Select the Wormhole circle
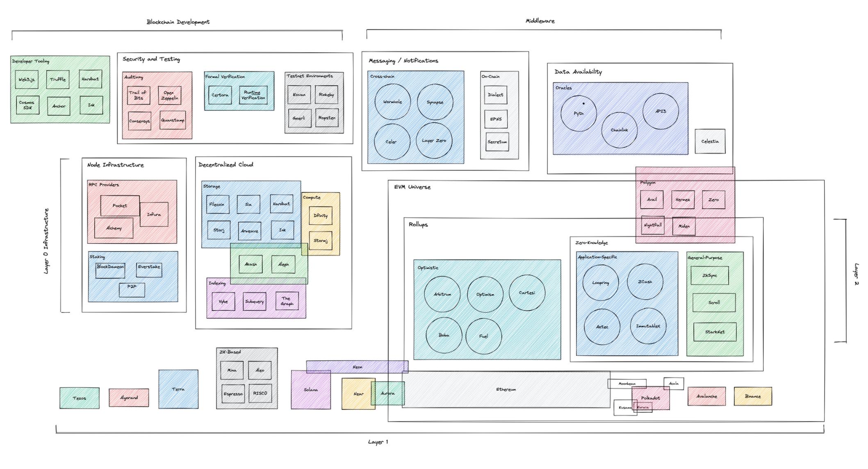 tap(392, 102)
